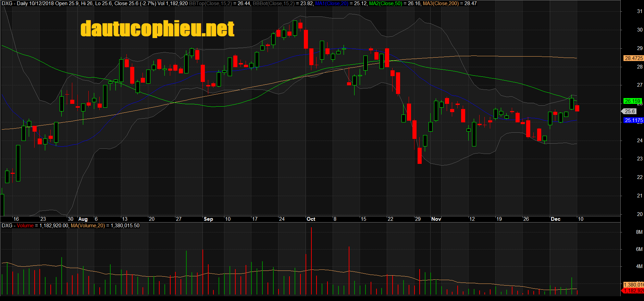Viewport: 644px width, 301px height.
Task: Click the tallest red volume bar in October
Action: (311, 261)
